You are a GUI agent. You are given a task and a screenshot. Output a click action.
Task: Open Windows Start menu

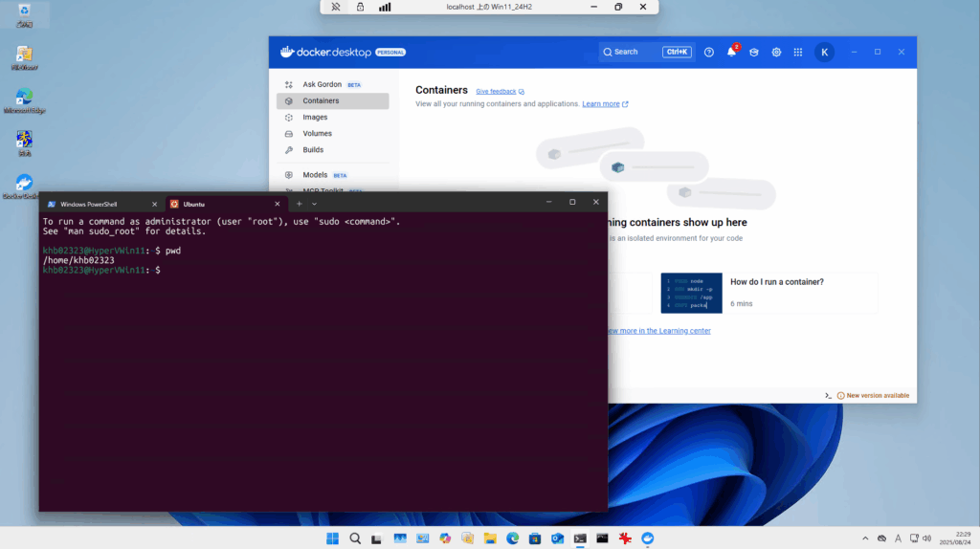click(332, 538)
